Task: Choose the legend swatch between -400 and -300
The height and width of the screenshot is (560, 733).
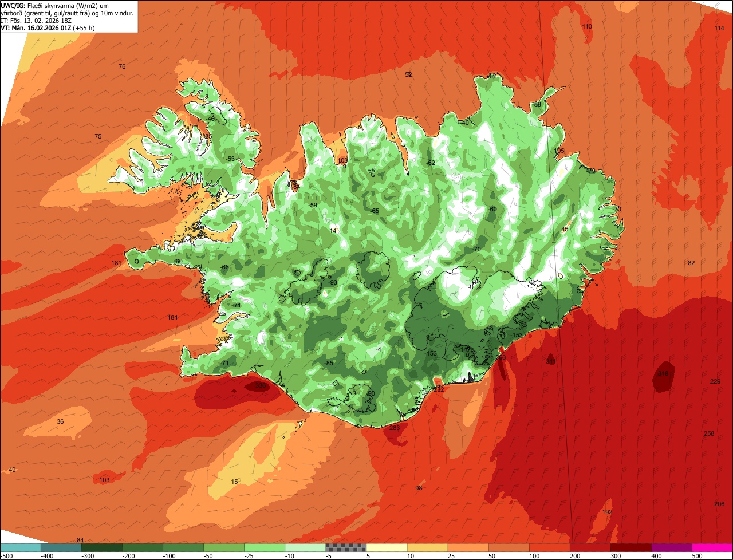Action: 61,547
